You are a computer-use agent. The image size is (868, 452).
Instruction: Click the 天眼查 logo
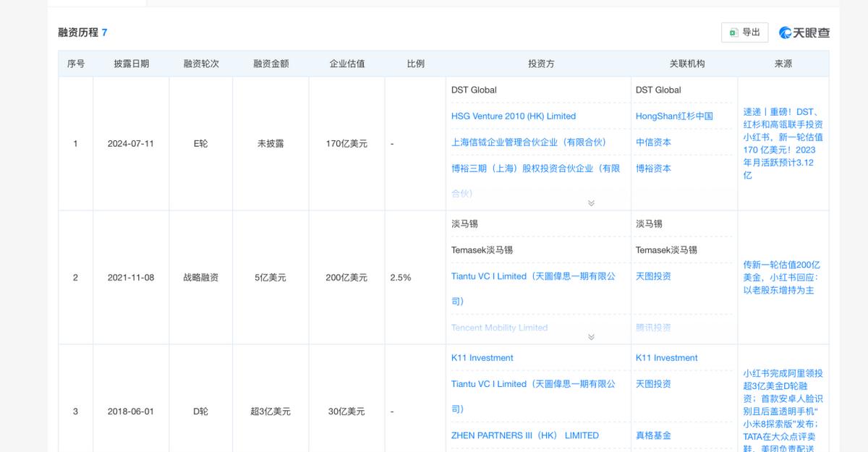(804, 33)
